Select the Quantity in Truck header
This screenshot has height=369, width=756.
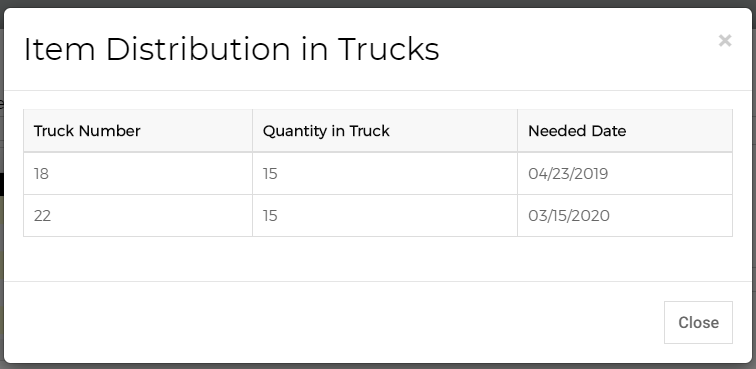(385, 131)
